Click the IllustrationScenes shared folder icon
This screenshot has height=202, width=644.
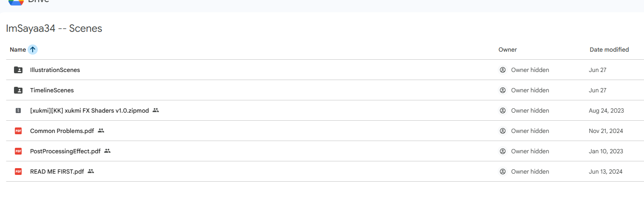(18, 70)
